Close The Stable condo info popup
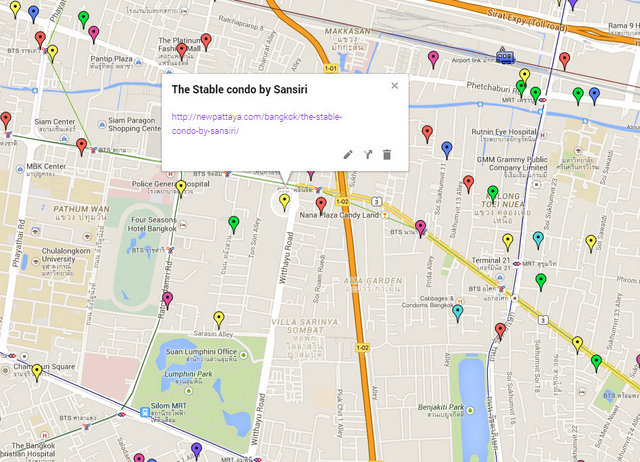The height and width of the screenshot is (462, 640). (395, 86)
